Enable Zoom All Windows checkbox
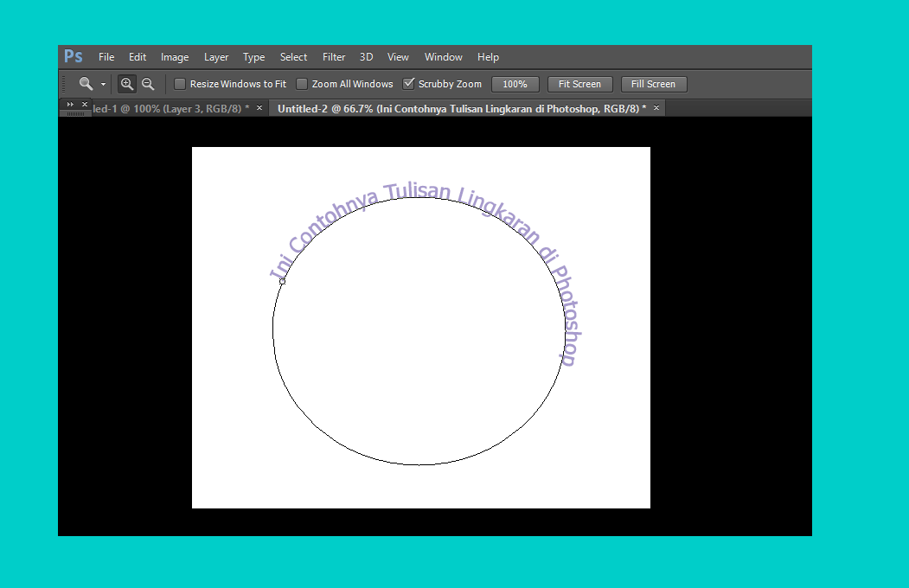 point(302,84)
